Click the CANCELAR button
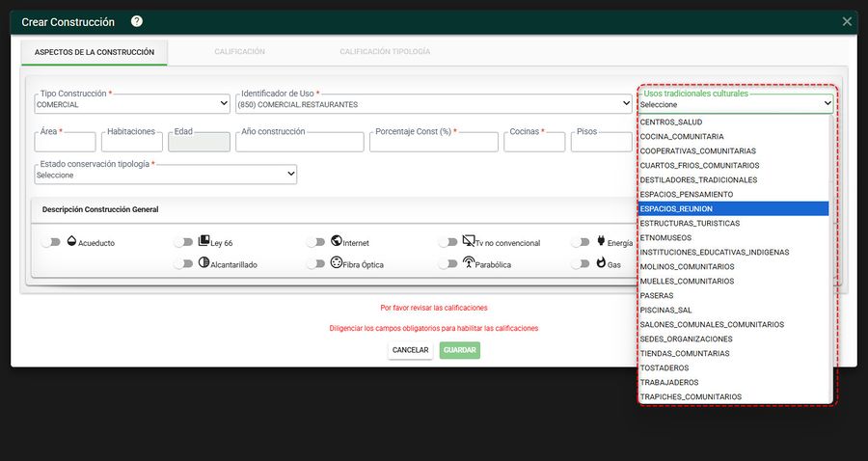 (410, 350)
